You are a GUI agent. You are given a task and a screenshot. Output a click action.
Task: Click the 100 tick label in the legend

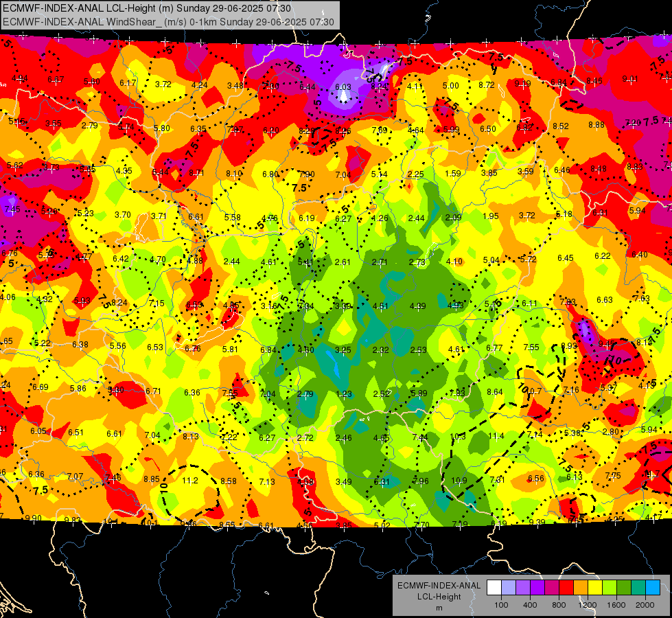click(x=501, y=605)
